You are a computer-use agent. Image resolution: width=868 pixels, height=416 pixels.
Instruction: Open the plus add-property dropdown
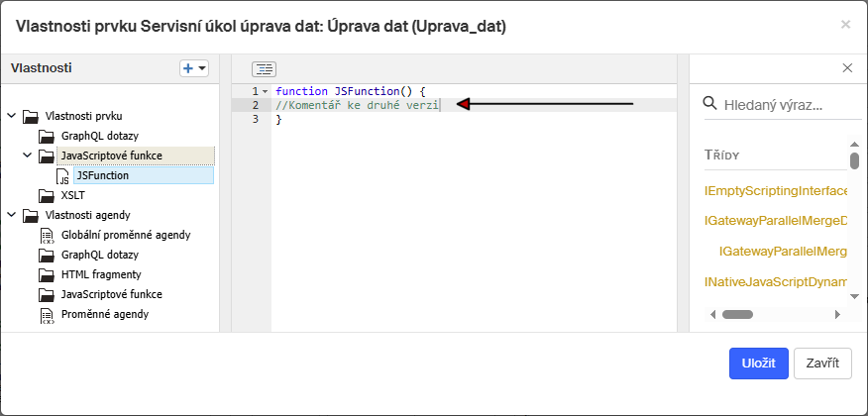(x=194, y=68)
